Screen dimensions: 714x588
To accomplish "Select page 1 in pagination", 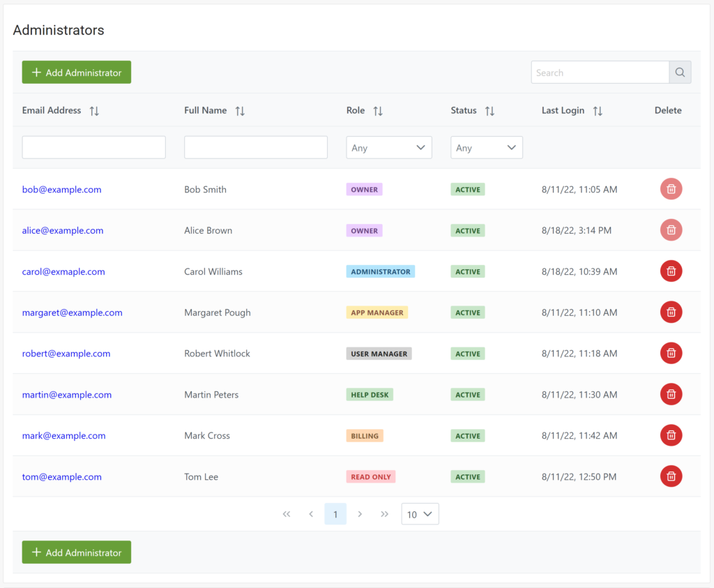I will (x=335, y=514).
